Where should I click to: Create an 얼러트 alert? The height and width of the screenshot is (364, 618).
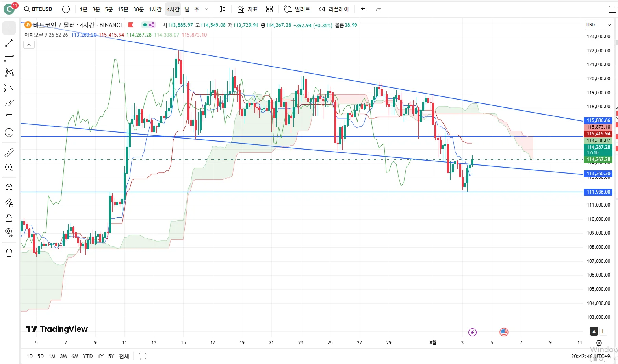(297, 9)
